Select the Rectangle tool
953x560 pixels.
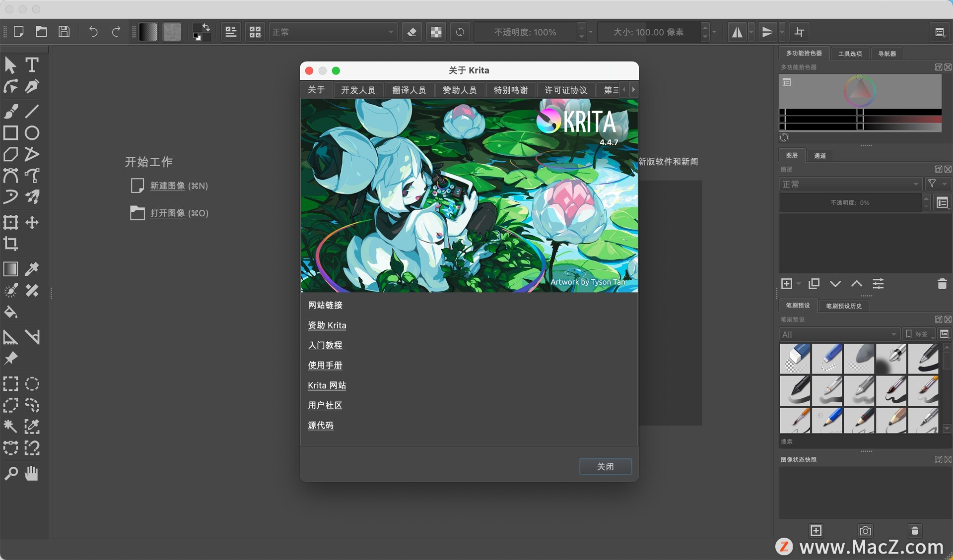point(10,132)
